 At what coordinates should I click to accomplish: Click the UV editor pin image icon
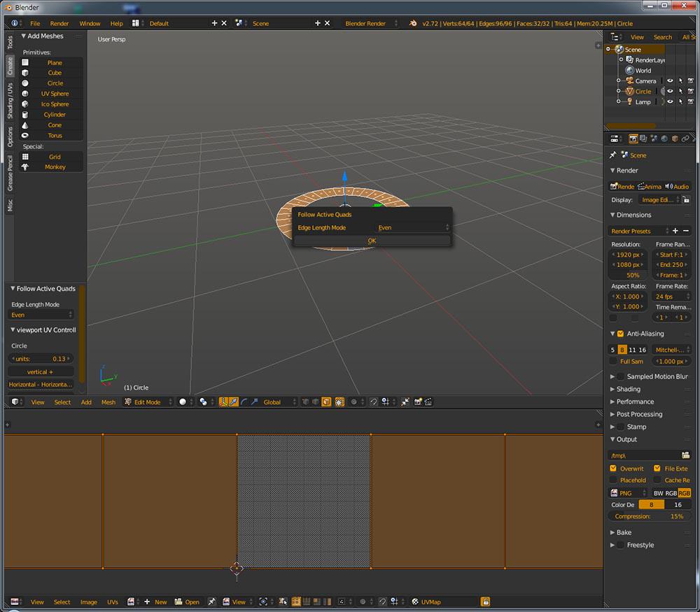(x=211, y=602)
